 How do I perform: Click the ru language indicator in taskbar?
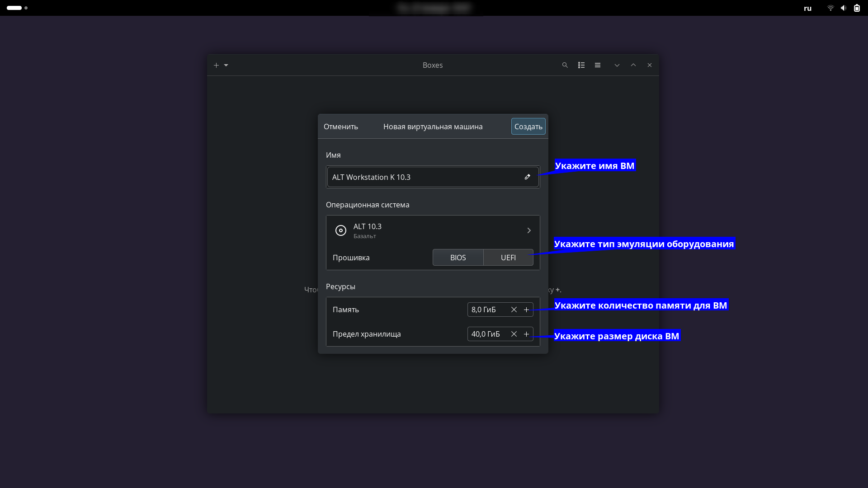[x=807, y=8]
